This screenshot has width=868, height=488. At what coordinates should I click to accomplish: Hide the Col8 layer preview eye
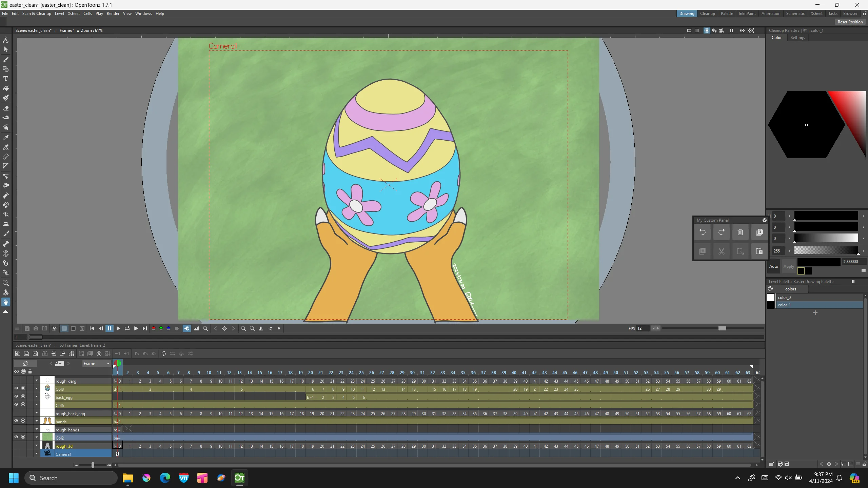16,388
